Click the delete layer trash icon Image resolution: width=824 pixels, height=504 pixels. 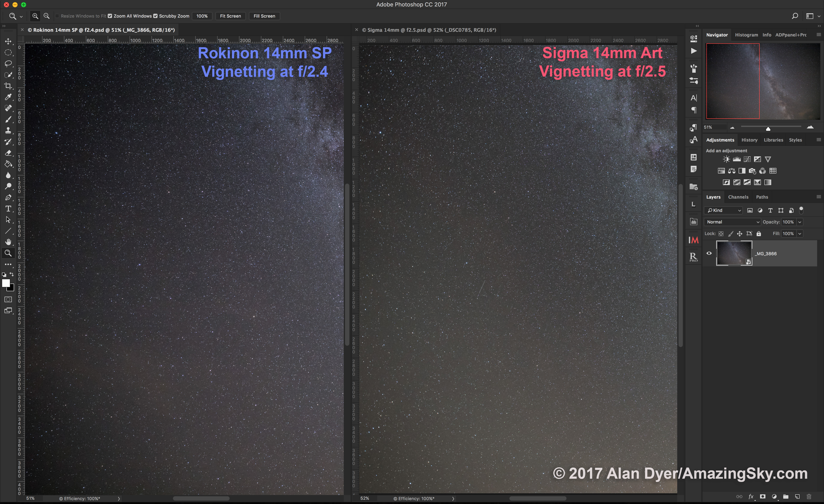pyautogui.click(x=809, y=496)
